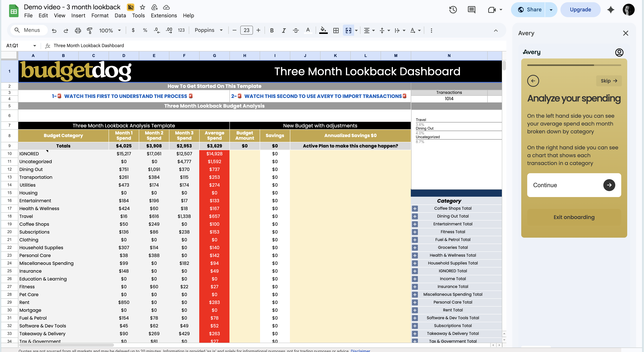Click the Continue button in Avery panel
This screenshot has width=644, height=352.
pos(573,185)
